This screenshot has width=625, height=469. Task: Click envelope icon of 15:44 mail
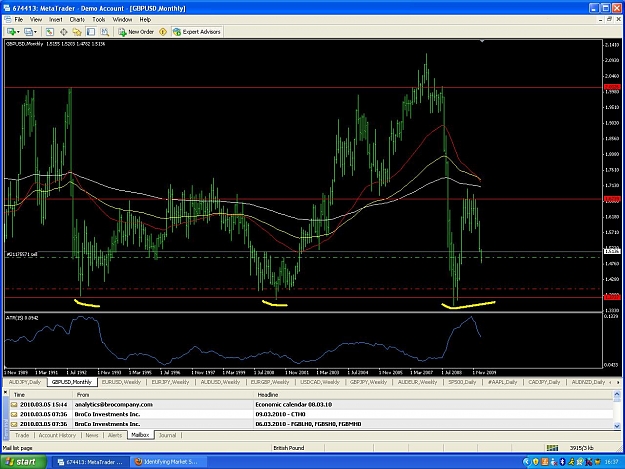pyautogui.click(x=14, y=404)
